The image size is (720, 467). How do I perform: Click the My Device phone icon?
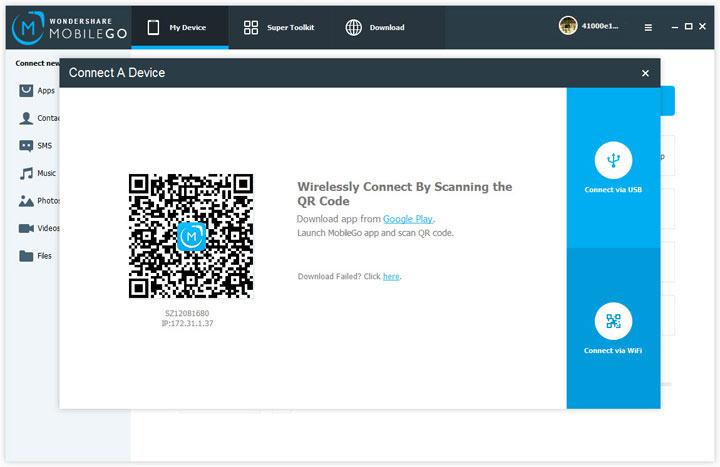(153, 28)
